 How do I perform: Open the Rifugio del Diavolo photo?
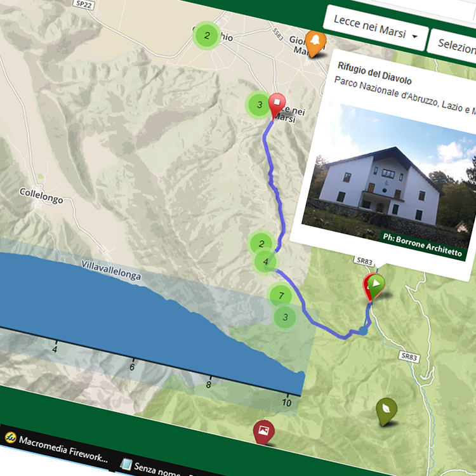[x=390, y=182]
